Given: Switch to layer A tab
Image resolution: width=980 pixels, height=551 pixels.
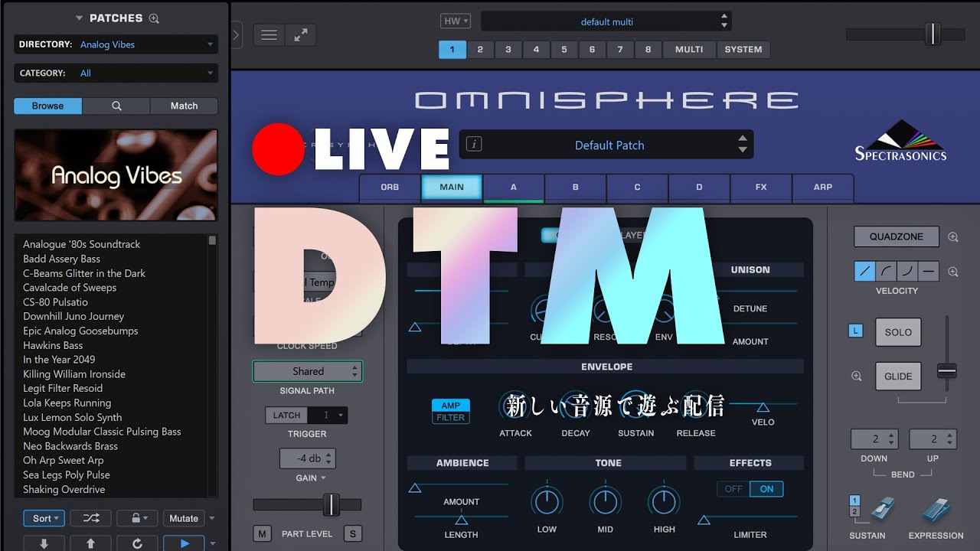Looking at the screenshot, I should click(514, 187).
